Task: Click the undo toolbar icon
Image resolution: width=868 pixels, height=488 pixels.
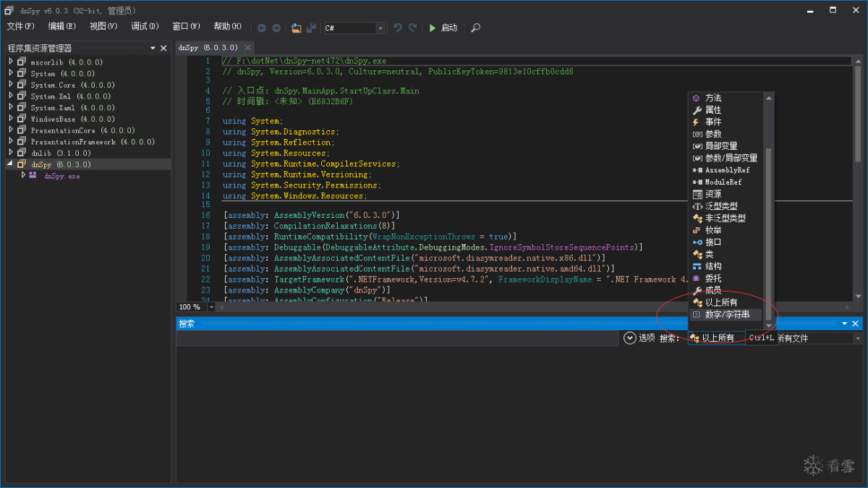Action: point(398,28)
